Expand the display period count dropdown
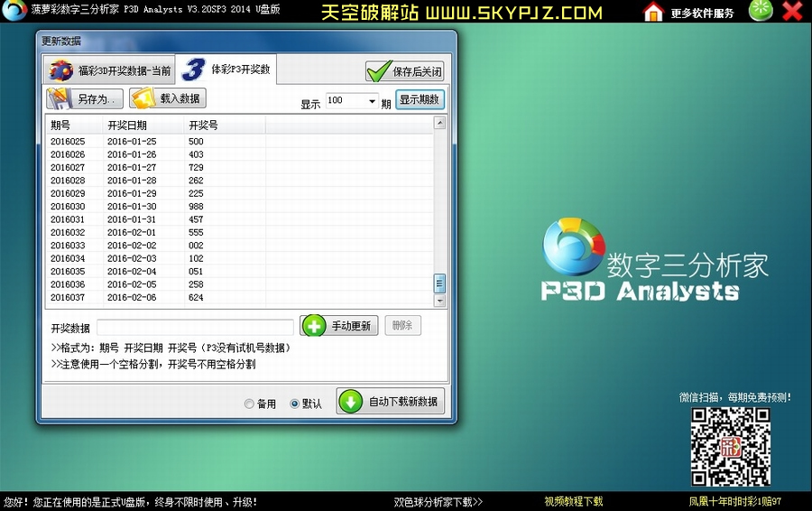The width and height of the screenshot is (812, 511). pos(372,101)
